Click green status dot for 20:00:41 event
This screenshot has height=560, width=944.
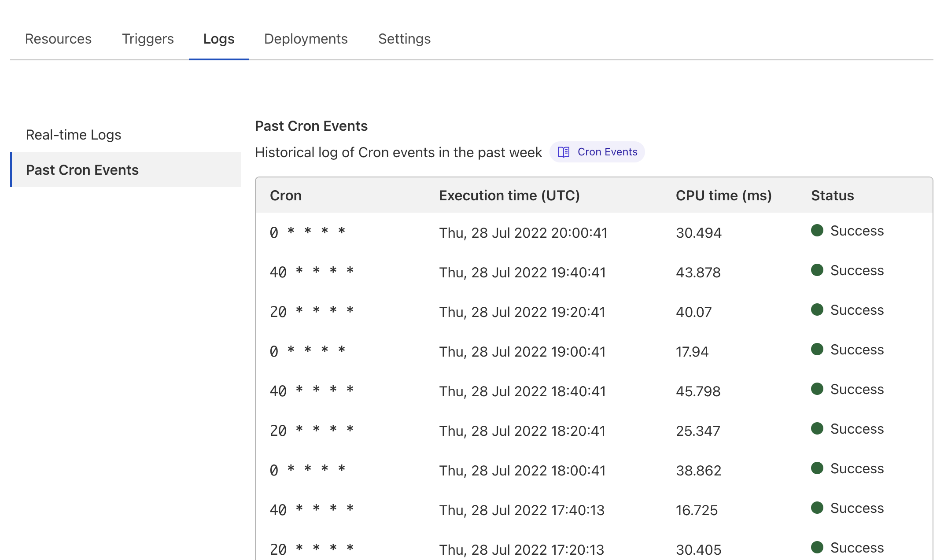tap(817, 230)
